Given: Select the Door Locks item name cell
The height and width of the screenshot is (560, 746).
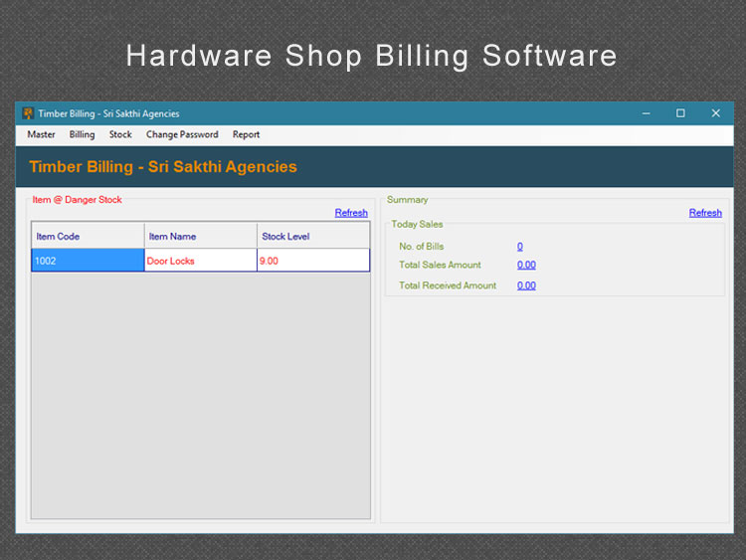Looking at the screenshot, I should tap(201, 261).
